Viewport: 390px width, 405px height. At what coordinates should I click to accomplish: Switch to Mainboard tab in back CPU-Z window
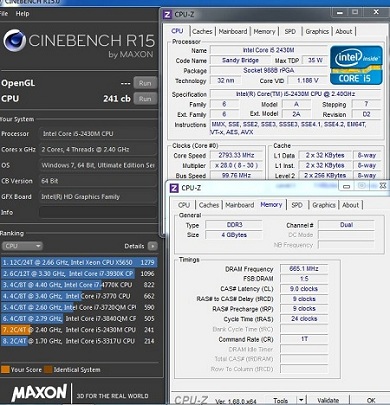(233, 32)
